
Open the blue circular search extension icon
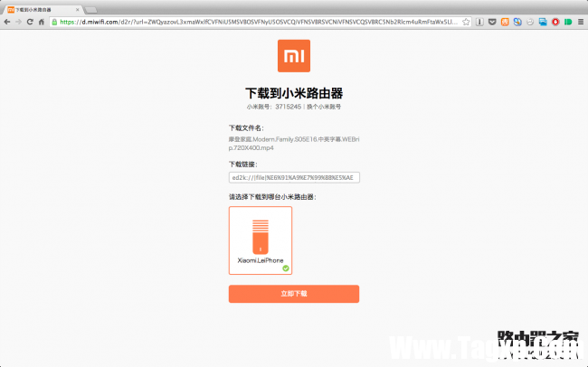pos(517,22)
